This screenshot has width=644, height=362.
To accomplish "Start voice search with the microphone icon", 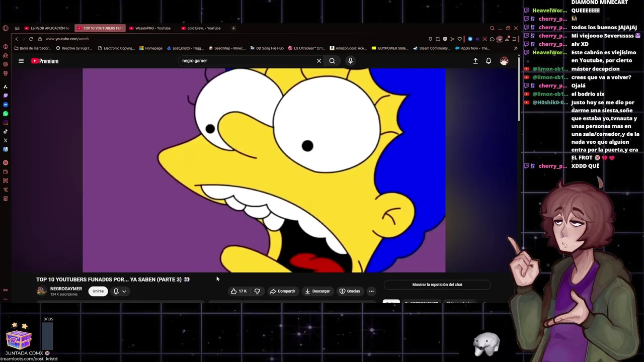I will point(350,61).
